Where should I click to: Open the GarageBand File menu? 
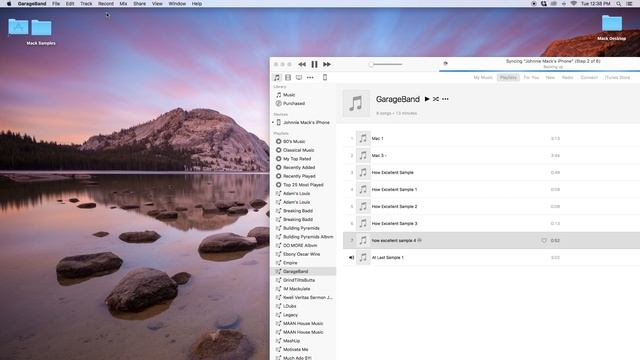(56, 4)
